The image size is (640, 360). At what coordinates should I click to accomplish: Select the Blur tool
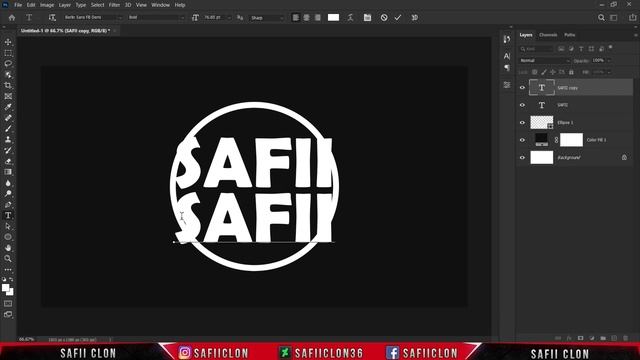(x=8, y=183)
